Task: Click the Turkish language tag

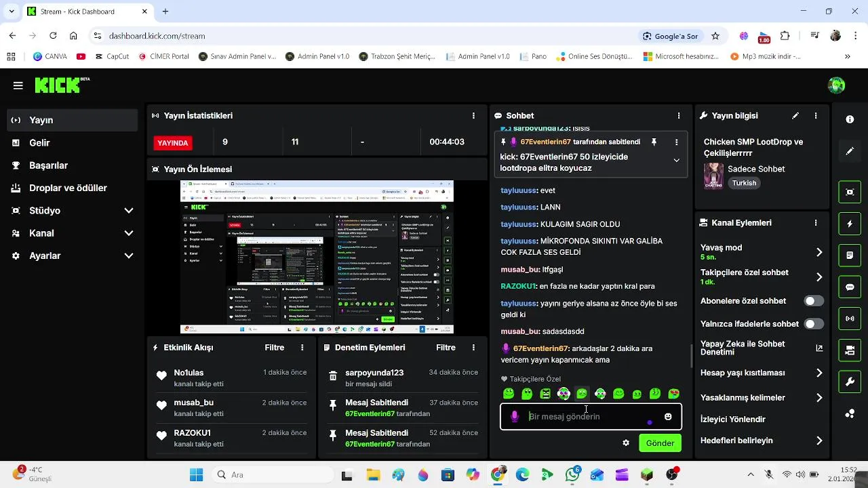Action: point(744,183)
